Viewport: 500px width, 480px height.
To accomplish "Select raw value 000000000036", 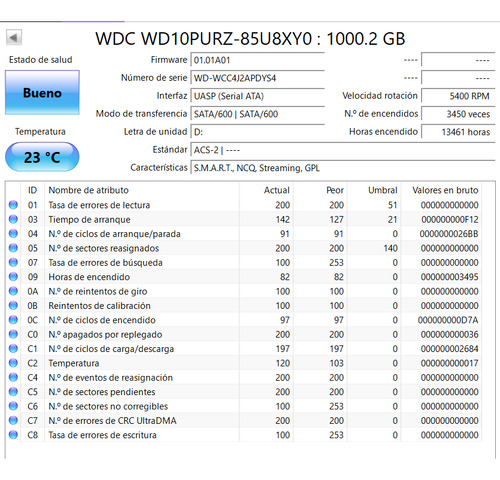I will pyautogui.click(x=449, y=334).
